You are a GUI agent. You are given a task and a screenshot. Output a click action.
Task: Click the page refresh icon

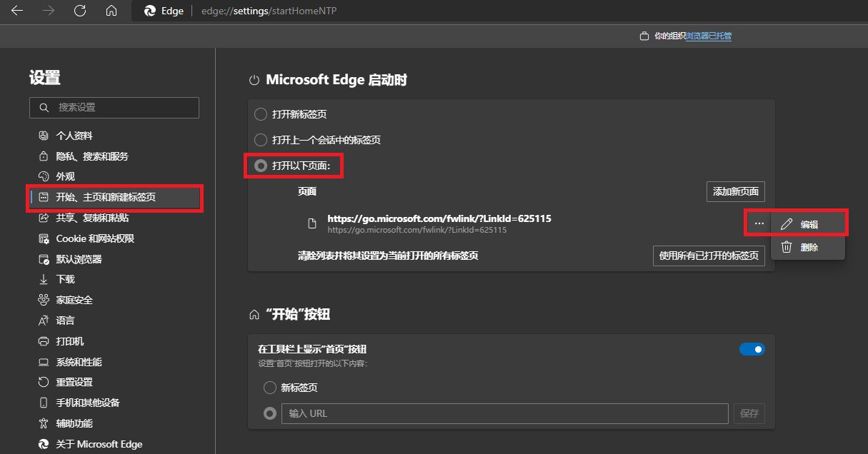79,11
